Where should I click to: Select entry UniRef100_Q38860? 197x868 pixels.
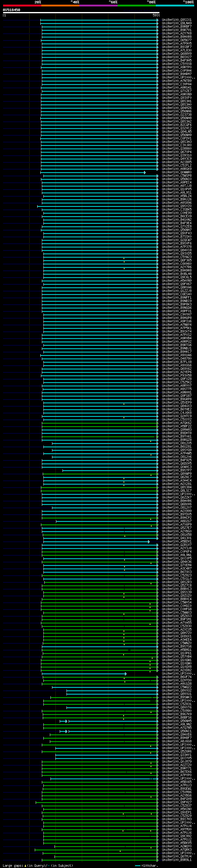pos(176,149)
